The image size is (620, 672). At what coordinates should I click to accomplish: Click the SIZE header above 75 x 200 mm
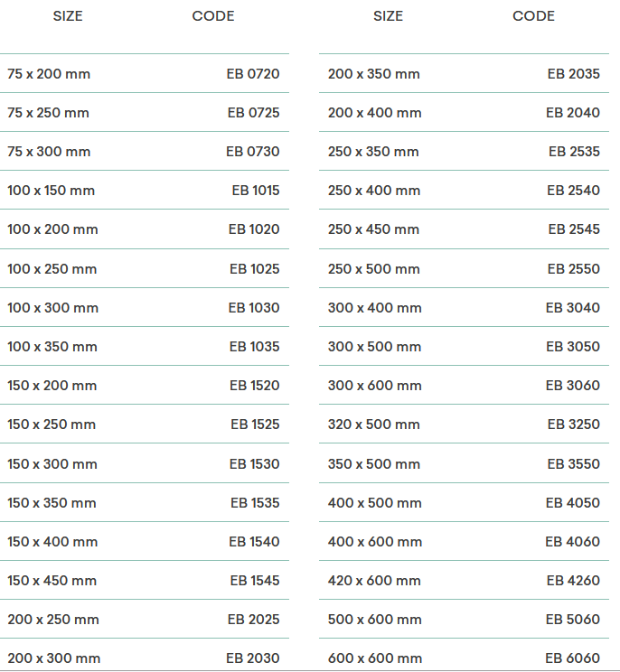click(68, 16)
